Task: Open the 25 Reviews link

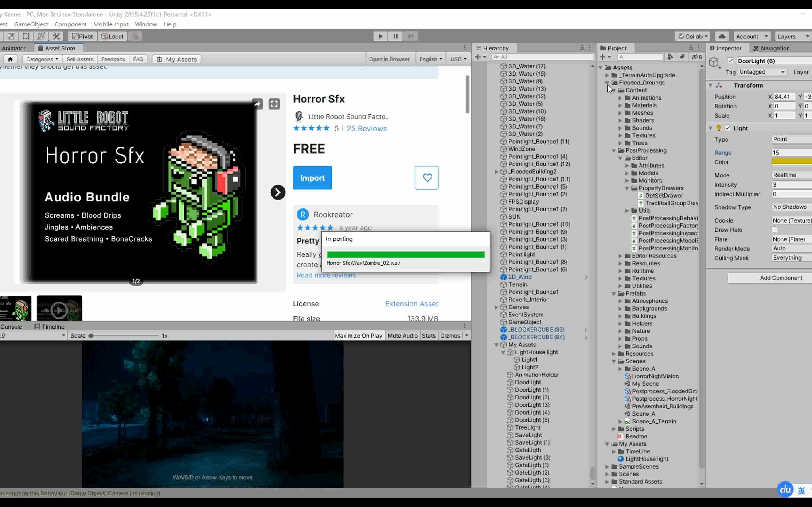Action: 366,128
